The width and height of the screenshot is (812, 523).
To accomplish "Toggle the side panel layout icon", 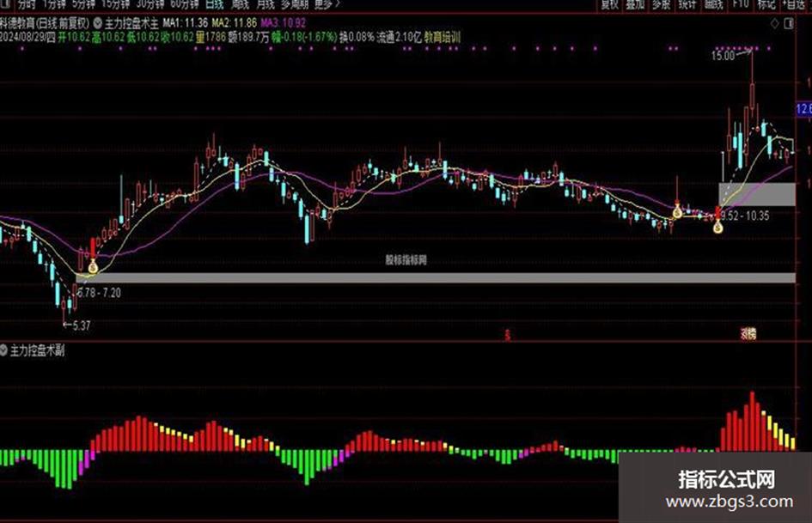I will point(789,23).
